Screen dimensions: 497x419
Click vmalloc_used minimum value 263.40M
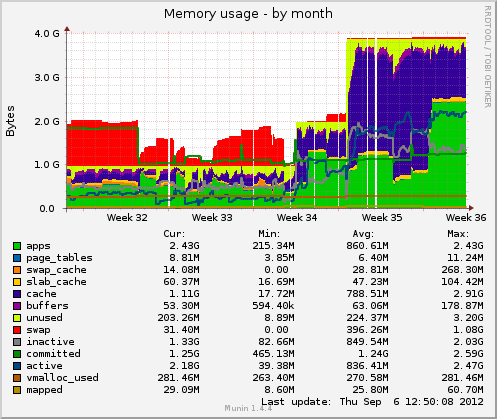[273, 378]
